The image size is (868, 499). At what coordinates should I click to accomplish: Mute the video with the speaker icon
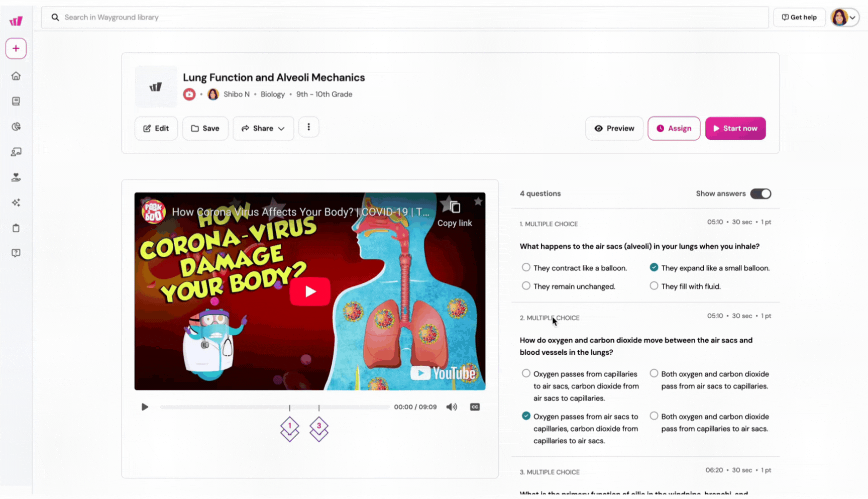[452, 407]
